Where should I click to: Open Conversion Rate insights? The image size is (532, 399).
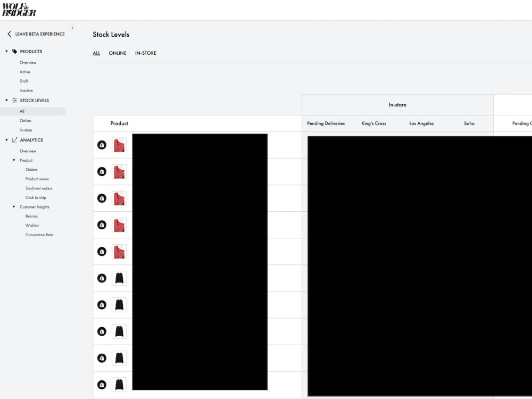click(x=39, y=235)
